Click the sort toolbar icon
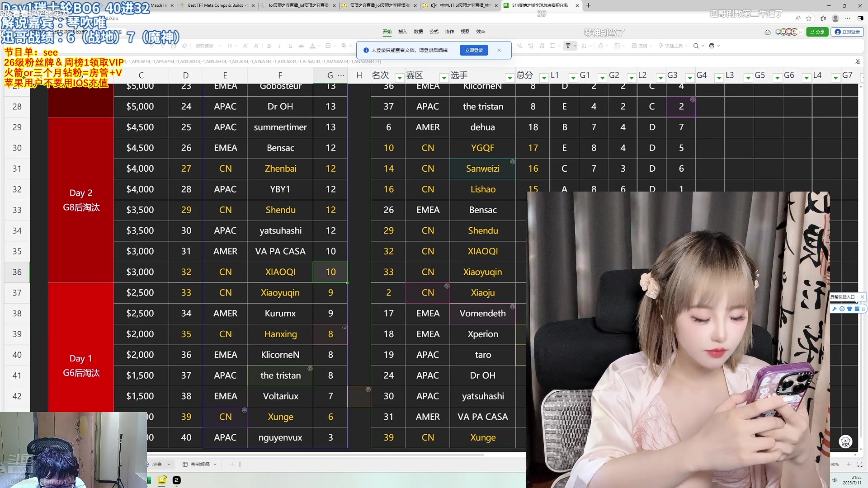 584,46
